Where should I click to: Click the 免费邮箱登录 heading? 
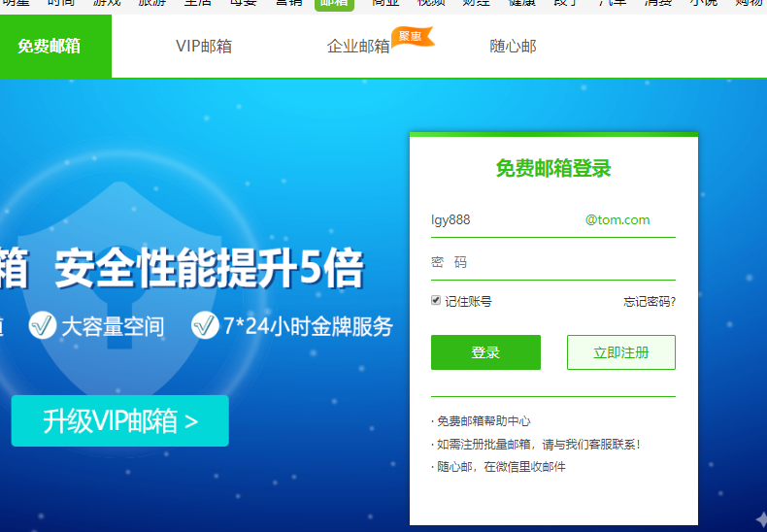tap(553, 168)
